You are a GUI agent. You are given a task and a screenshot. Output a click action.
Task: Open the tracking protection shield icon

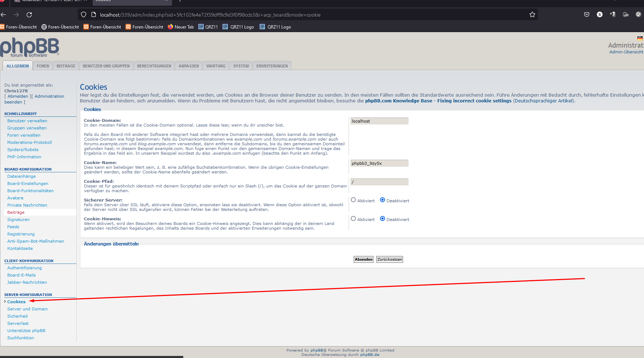coord(84,15)
